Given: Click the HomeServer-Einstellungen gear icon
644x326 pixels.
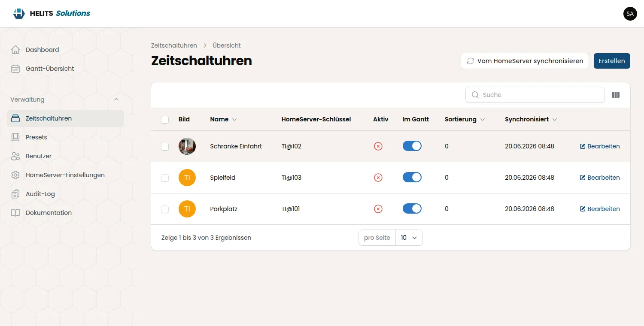Looking at the screenshot, I should click(x=15, y=175).
